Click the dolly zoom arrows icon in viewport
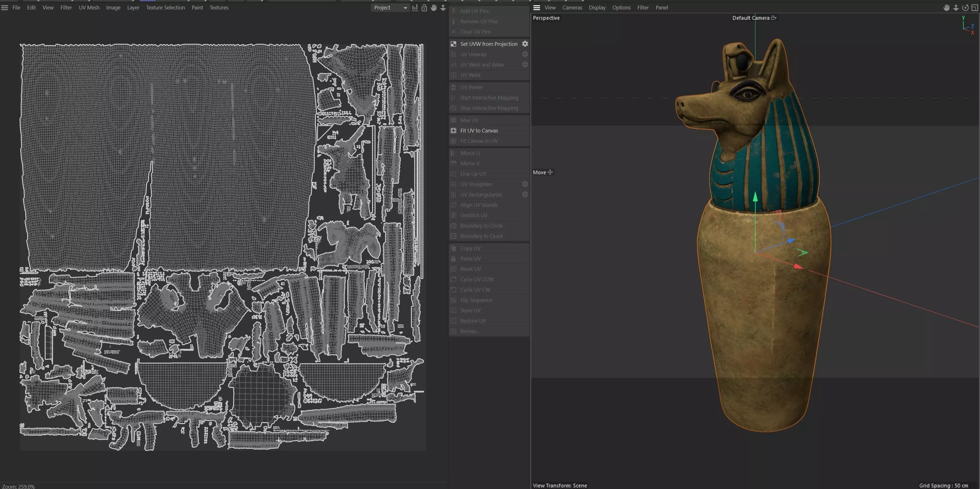This screenshot has width=980, height=489. (x=956, y=8)
